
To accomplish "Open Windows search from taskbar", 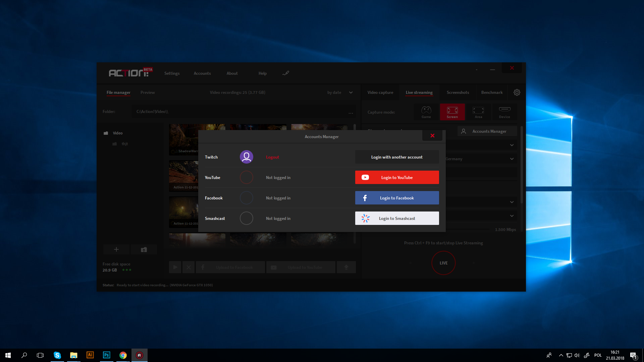I will pyautogui.click(x=24, y=355).
